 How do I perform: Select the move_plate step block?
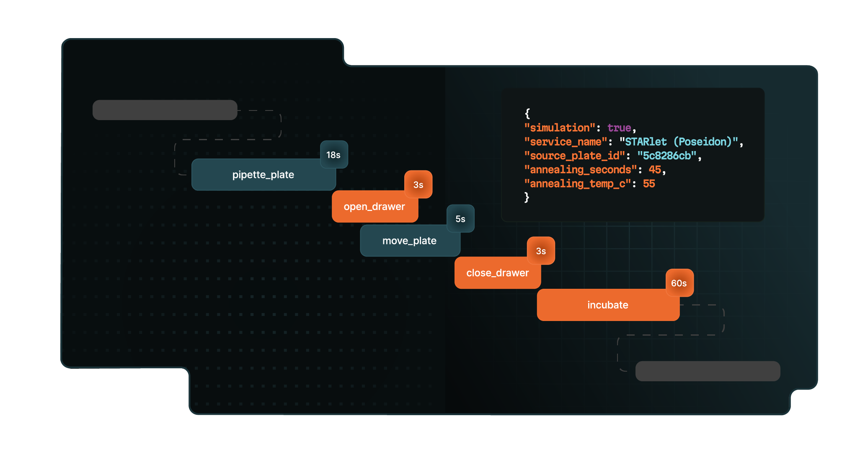[x=410, y=241]
